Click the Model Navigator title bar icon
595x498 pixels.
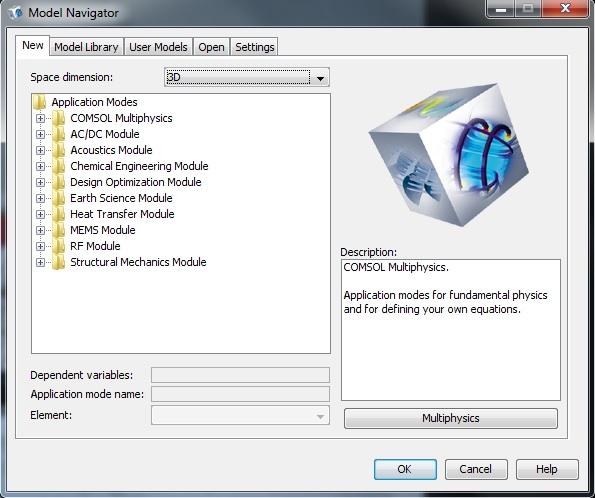[x=16, y=13]
